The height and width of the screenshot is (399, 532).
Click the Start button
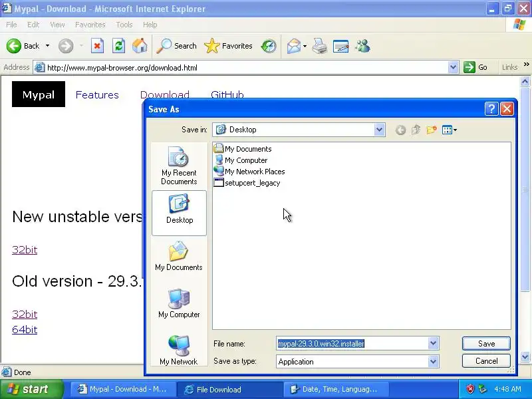click(31, 389)
